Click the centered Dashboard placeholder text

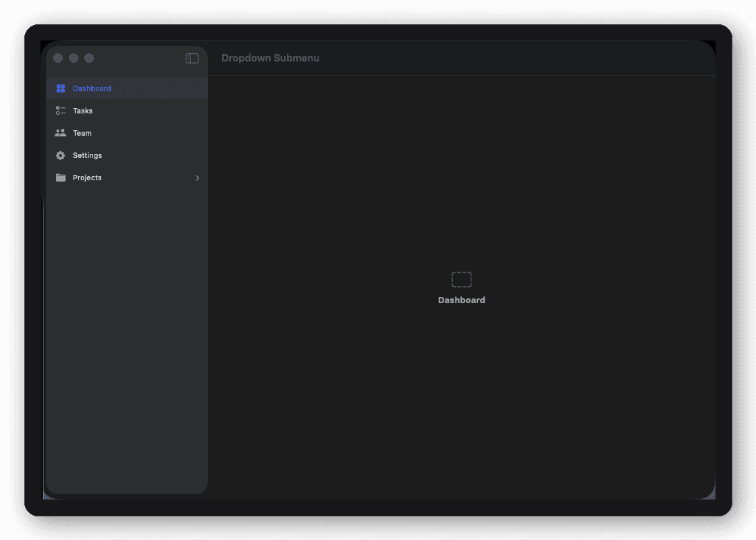(x=462, y=300)
